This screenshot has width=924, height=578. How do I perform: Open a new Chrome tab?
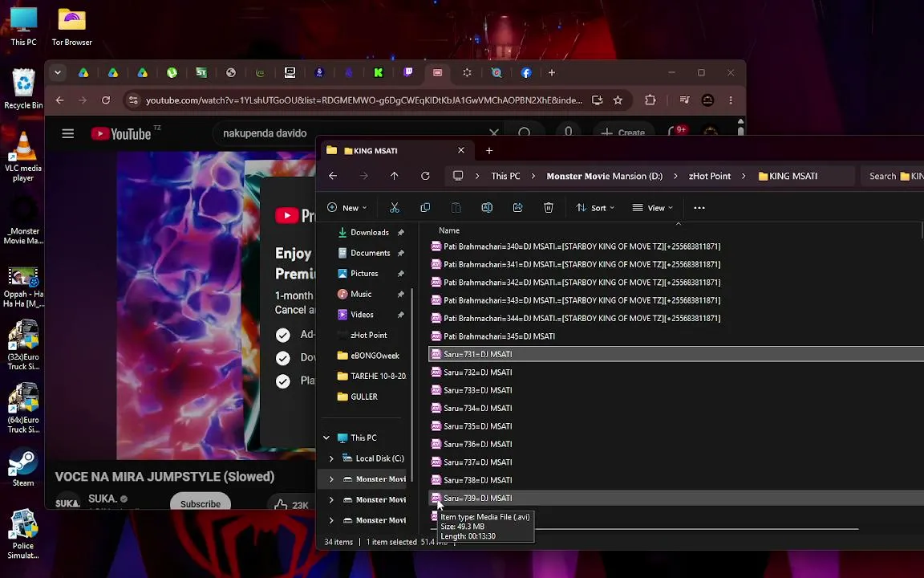click(552, 72)
